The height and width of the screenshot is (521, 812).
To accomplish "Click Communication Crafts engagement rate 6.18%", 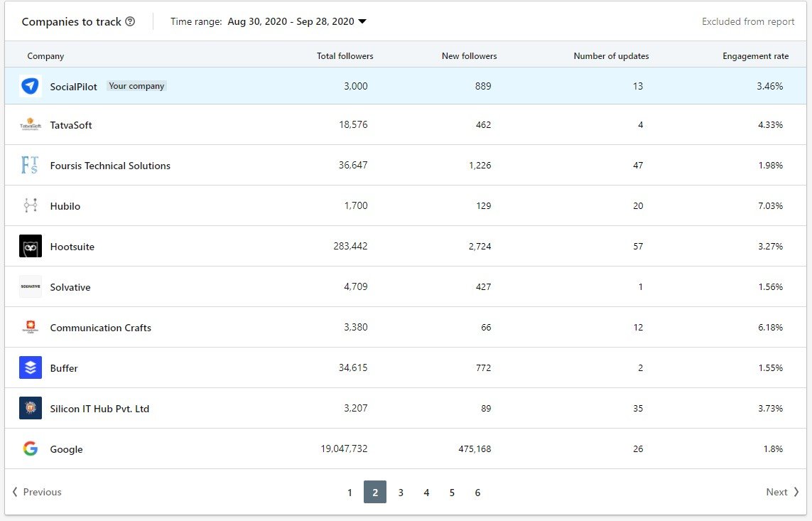I will click(771, 327).
